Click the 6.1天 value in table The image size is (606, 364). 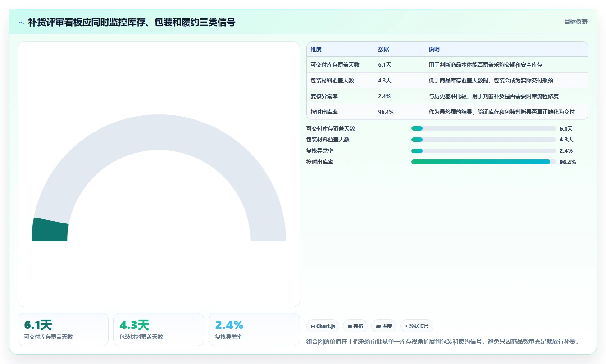[385, 65]
